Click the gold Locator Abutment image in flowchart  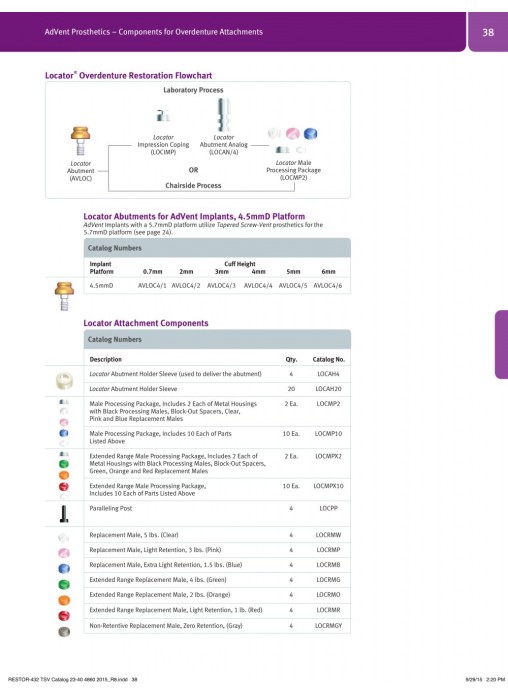click(80, 141)
